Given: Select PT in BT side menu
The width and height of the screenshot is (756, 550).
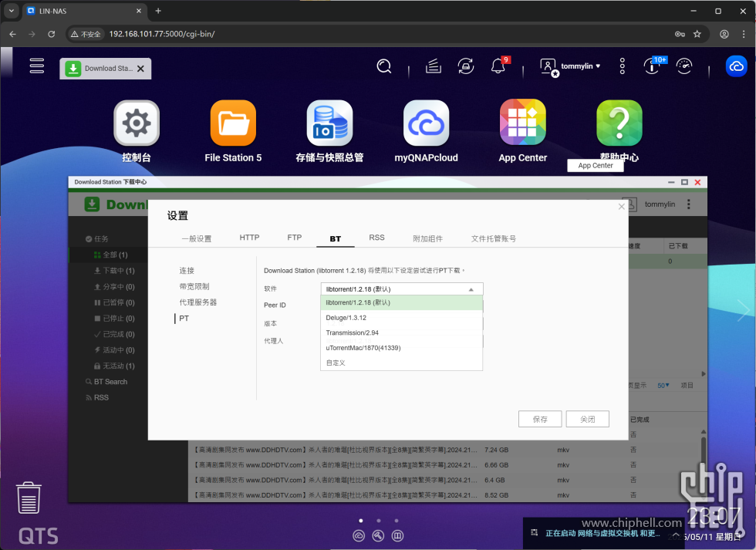Looking at the screenshot, I should click(x=184, y=318).
